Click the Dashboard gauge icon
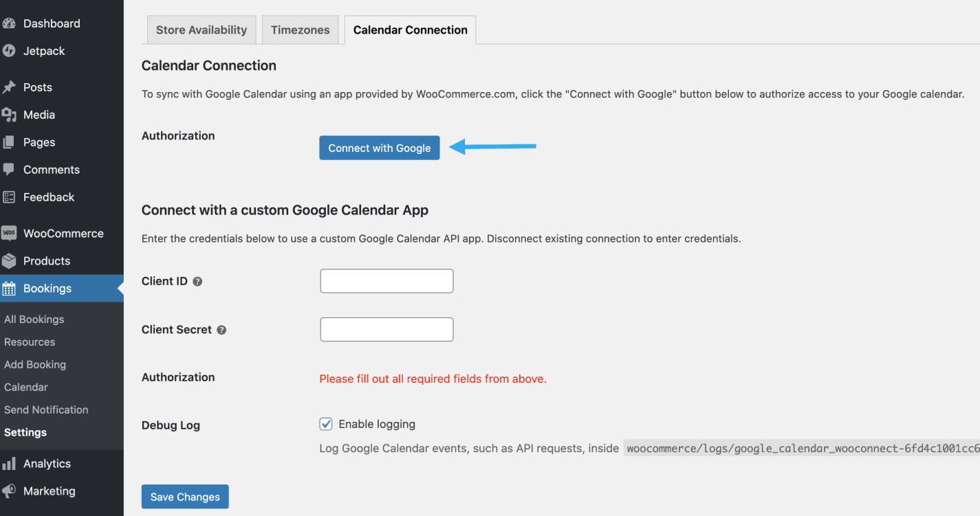This screenshot has width=980, height=516. point(9,23)
